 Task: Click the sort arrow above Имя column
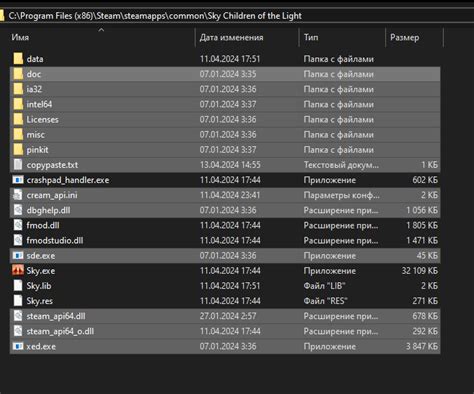102,30
